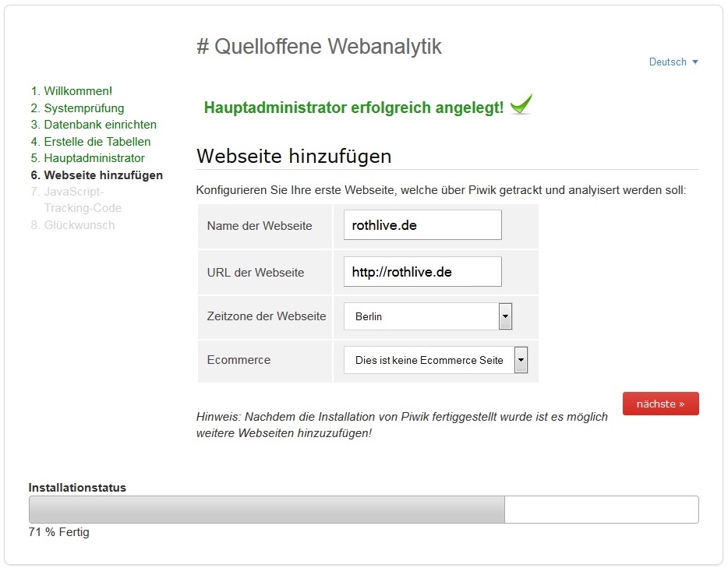Screen dimensions: 728x568
Task: Click 'Hauptadministrator erfolgreich angelegt!' message
Action: pyautogui.click(x=354, y=108)
